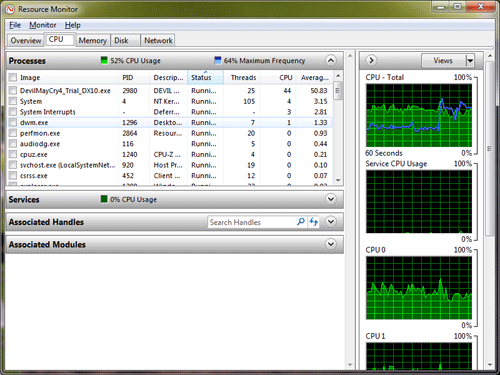
Task: Sort processes by Threads column header
Action: point(243,77)
